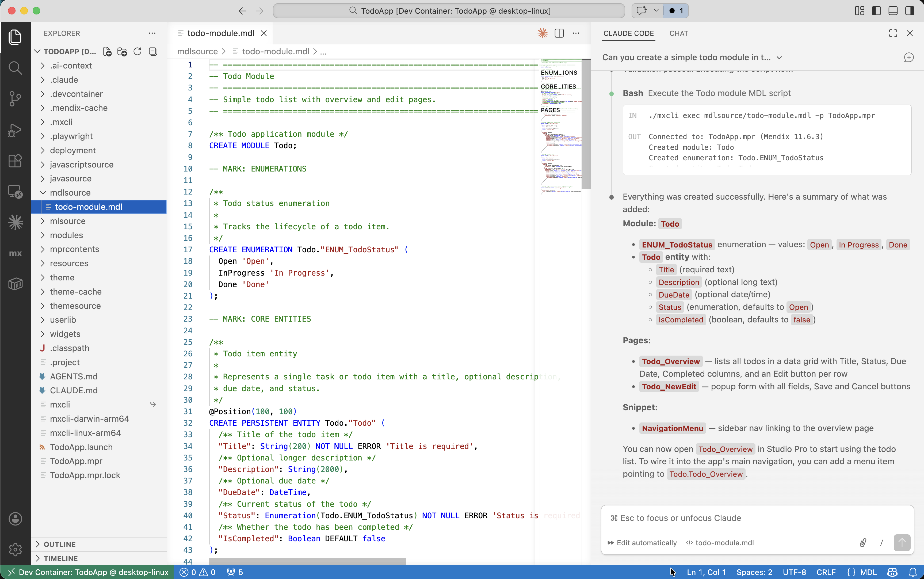Open the Remote Explorer view
Image resolution: width=924 pixels, height=579 pixels.
click(x=15, y=192)
